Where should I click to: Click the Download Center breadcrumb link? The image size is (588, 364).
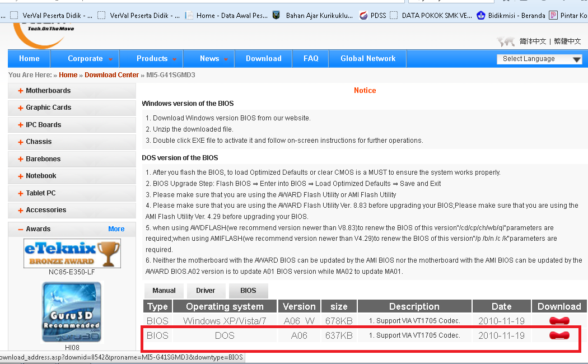coord(113,74)
